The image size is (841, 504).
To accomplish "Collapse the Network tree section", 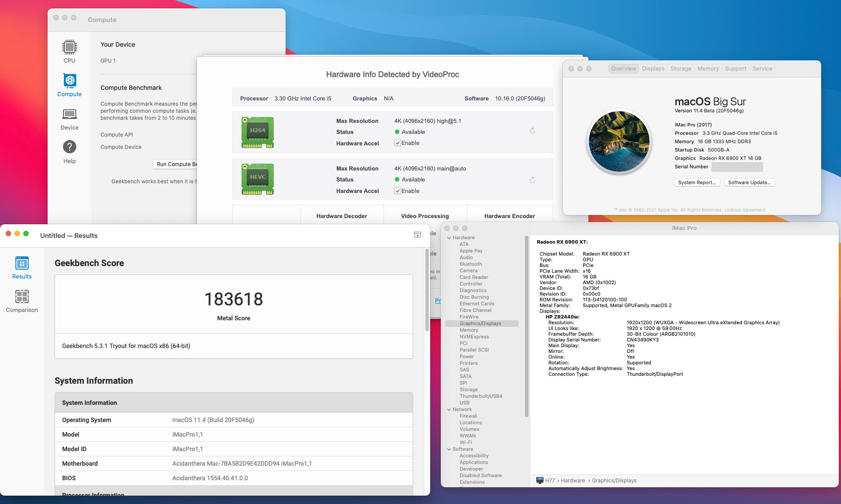I will pos(449,410).
